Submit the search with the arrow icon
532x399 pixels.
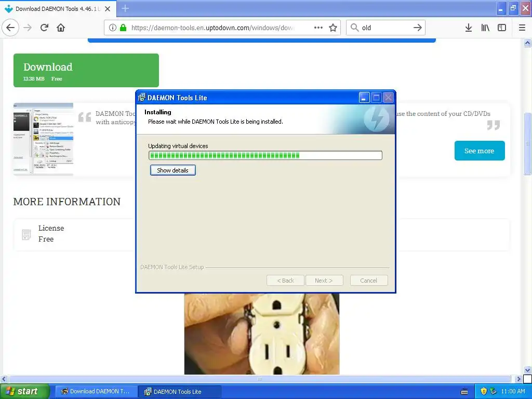418,28
